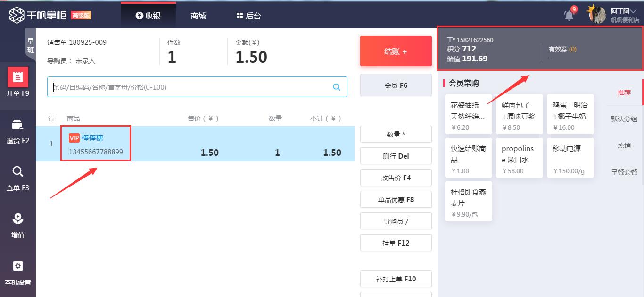Click the 开单 F9 order icon
Viewport: 644px width, 297px height.
(18, 77)
